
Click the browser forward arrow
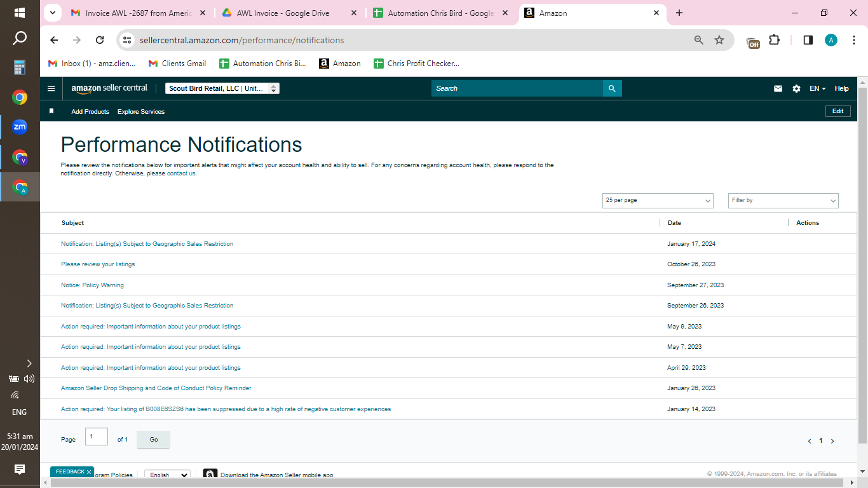tap(77, 40)
